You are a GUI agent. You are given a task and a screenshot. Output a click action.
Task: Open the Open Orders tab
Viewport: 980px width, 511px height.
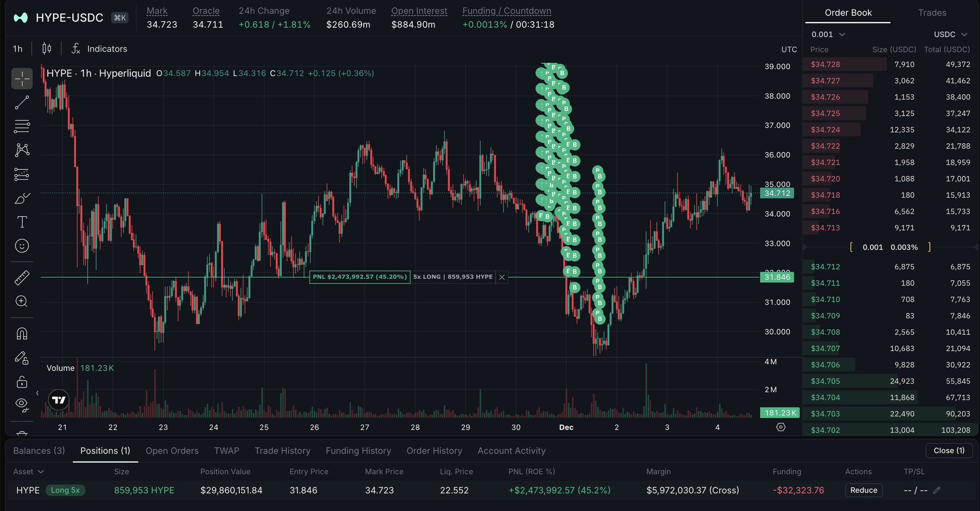tap(172, 451)
